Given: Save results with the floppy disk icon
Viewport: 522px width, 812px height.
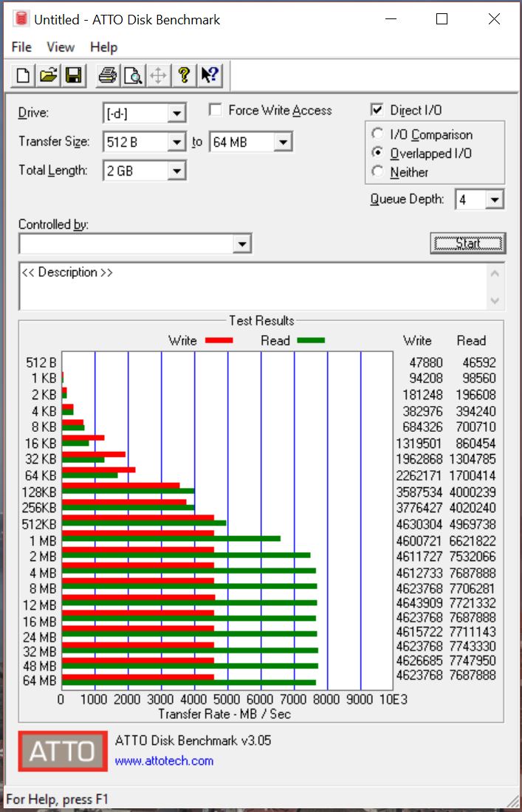Looking at the screenshot, I should pos(73,75).
